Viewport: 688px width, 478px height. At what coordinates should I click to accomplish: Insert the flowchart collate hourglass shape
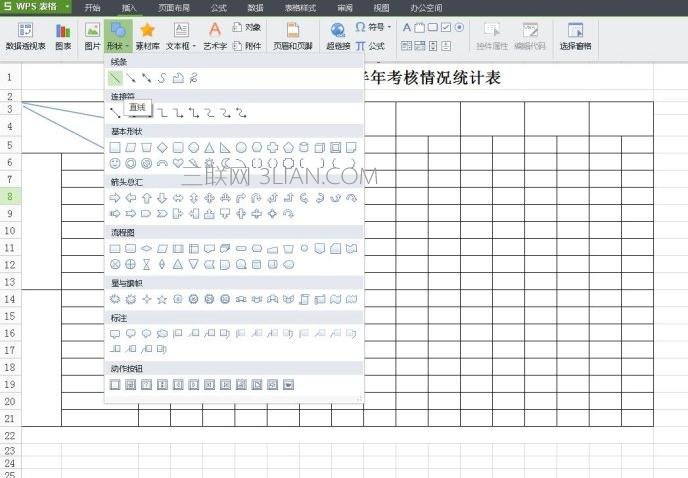pos(147,264)
